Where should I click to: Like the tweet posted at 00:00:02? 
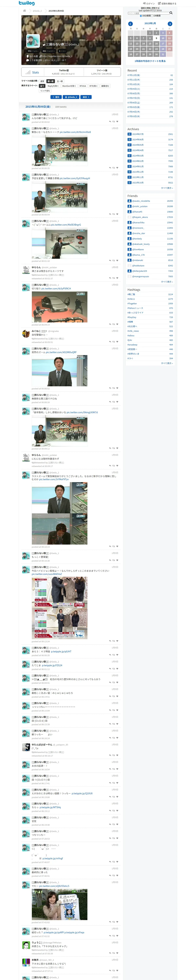(x=117, y=122)
